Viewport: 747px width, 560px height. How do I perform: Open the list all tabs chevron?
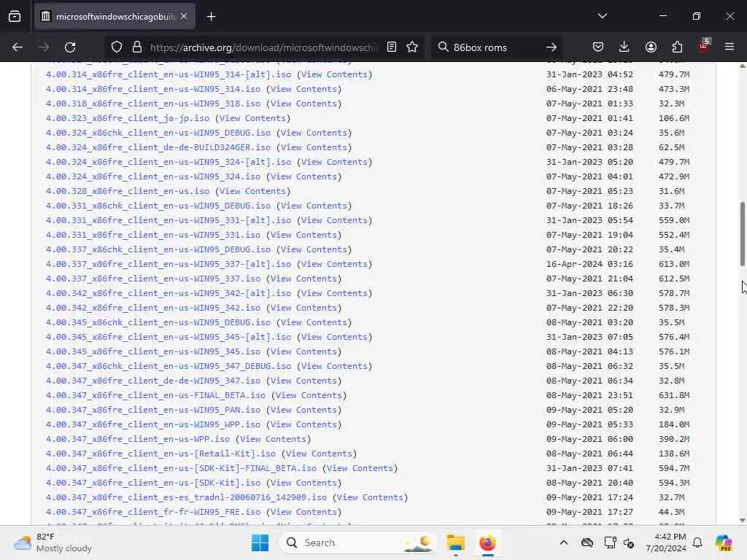pyautogui.click(x=602, y=16)
